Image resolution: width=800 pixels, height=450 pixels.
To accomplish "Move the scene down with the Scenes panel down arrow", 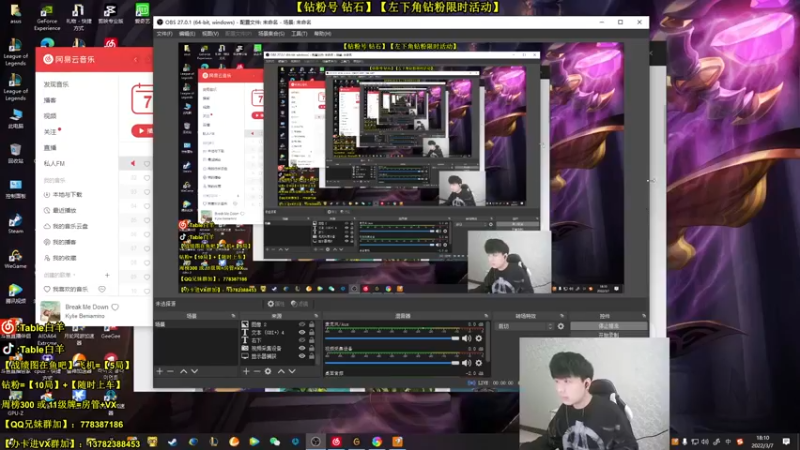I will [x=194, y=371].
